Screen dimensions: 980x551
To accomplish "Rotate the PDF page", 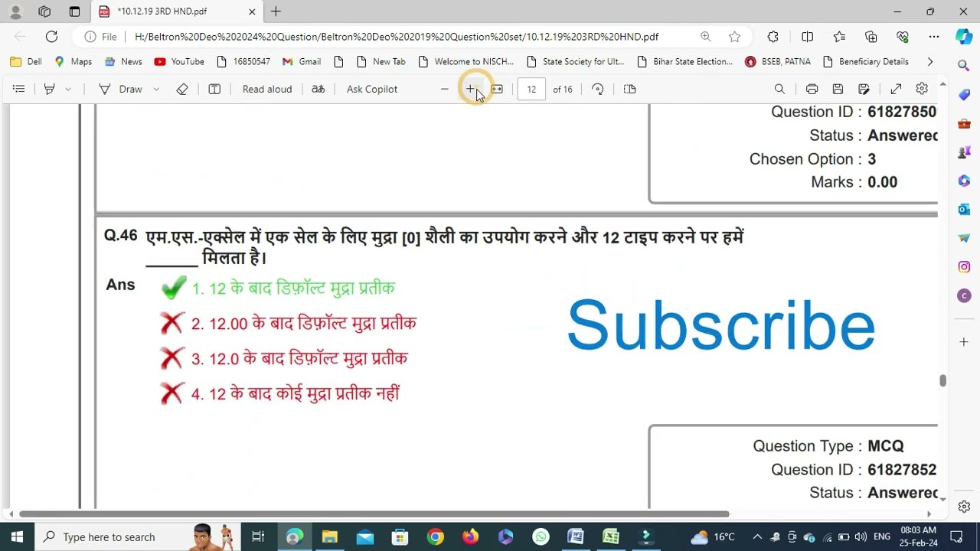I will 598,89.
